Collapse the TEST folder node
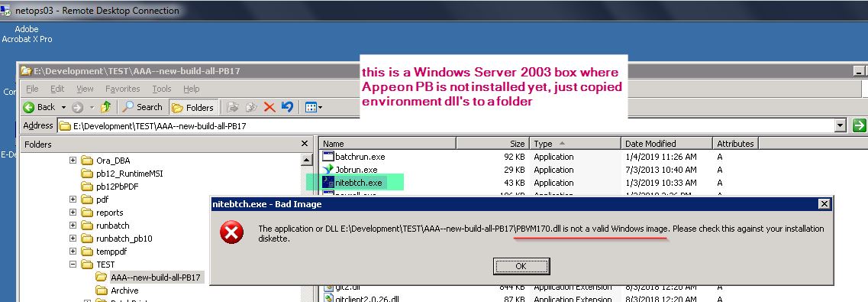868x302 pixels. coord(73,265)
